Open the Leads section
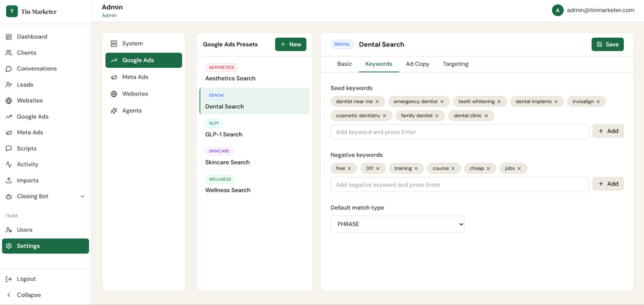 point(45,85)
